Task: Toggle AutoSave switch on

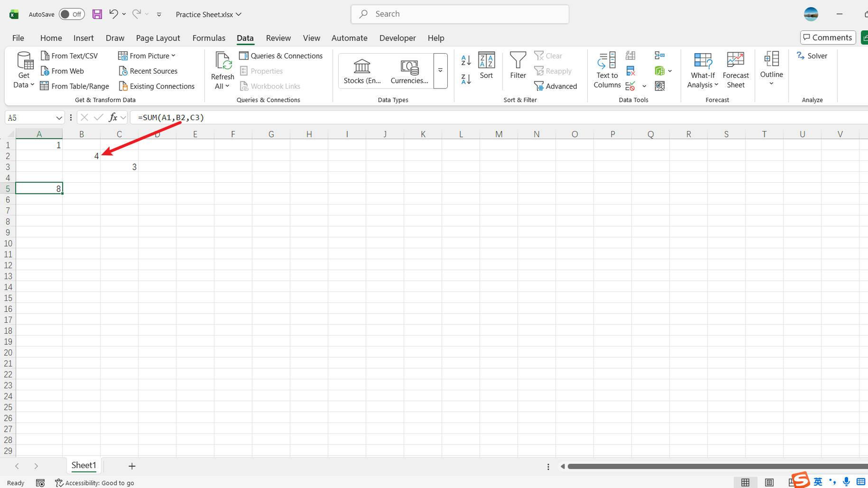Action: click(72, 14)
